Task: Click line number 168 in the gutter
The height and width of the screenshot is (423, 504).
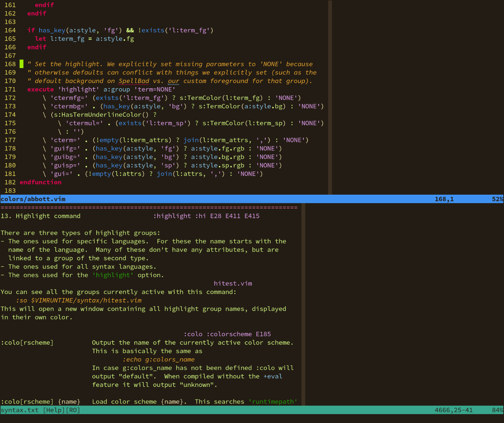Action: [10, 64]
